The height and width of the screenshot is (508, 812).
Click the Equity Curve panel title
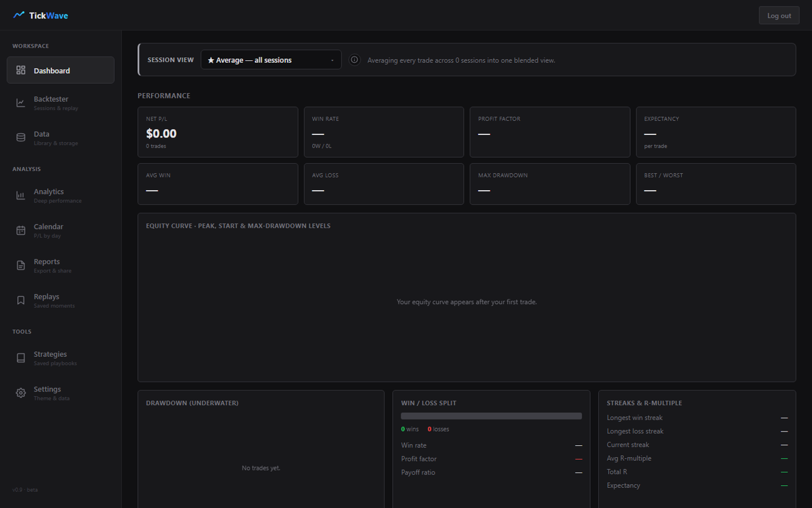tap(238, 226)
